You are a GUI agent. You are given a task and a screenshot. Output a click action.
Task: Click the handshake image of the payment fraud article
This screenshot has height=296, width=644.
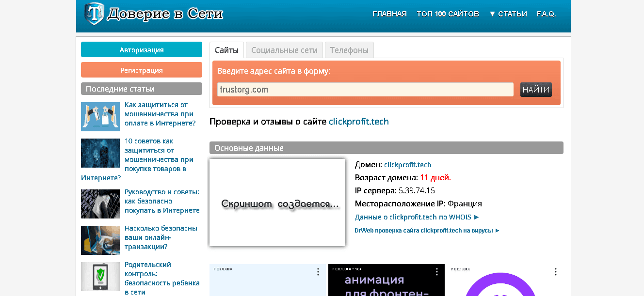(100, 117)
